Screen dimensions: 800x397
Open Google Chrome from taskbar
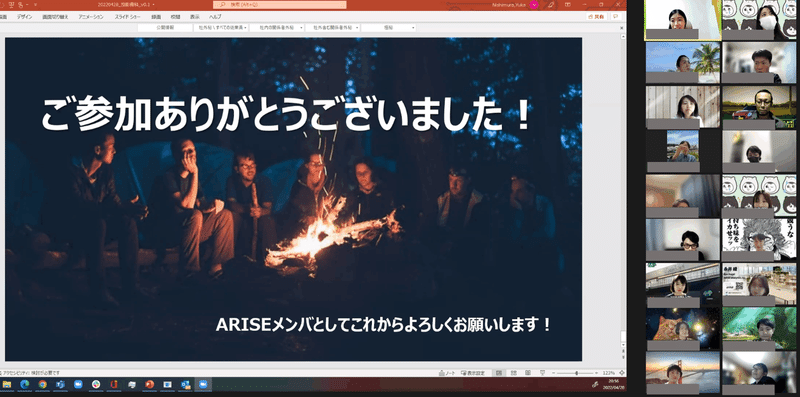43,385
